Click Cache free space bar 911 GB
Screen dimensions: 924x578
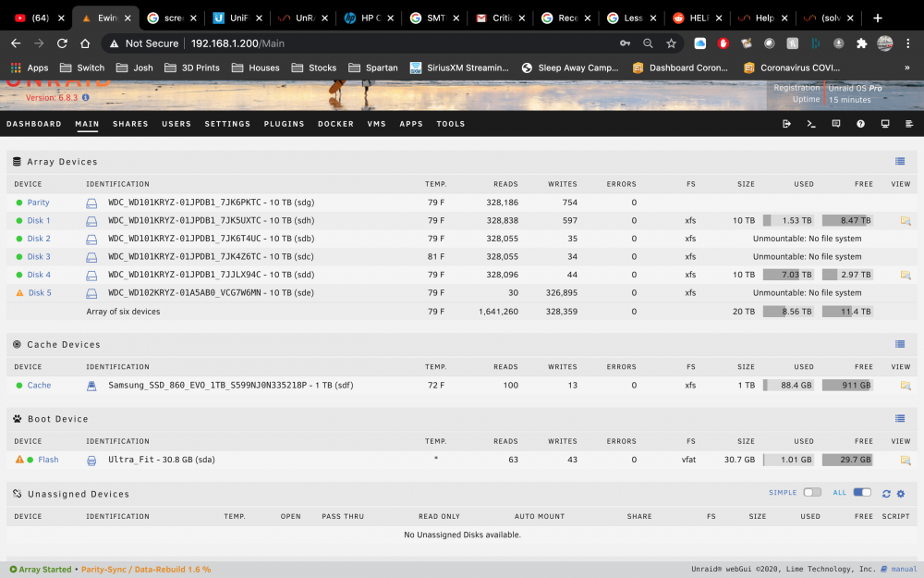coord(847,385)
